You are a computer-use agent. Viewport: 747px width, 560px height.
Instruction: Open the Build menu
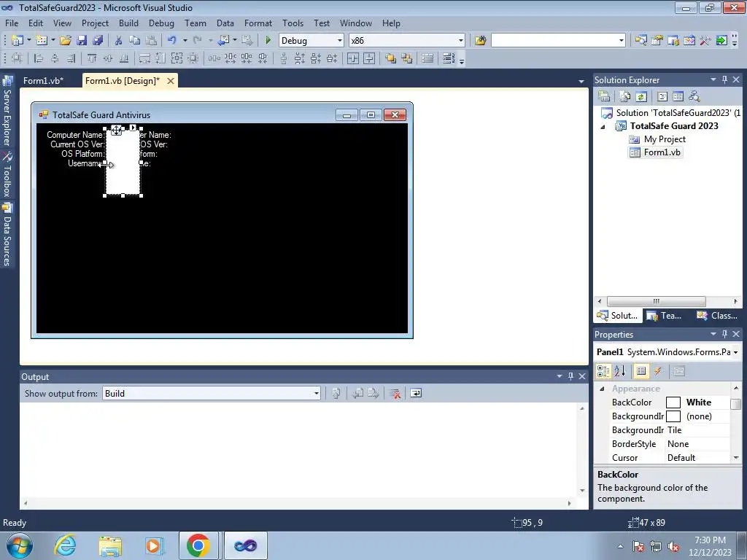(128, 23)
